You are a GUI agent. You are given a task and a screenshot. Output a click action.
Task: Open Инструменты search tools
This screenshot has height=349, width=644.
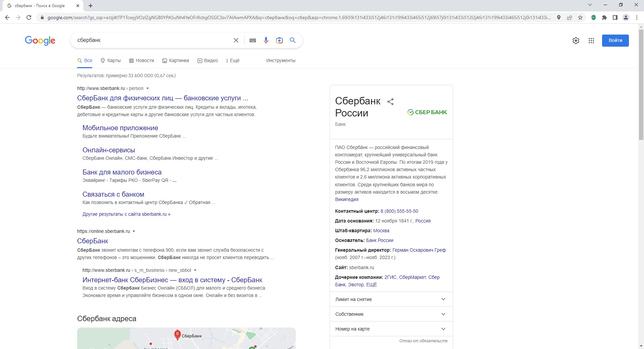[281, 60]
